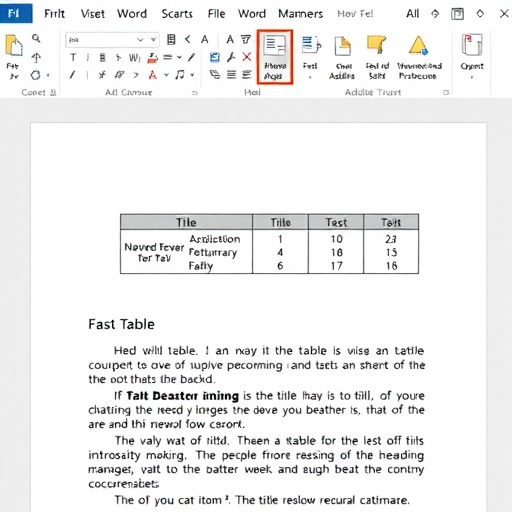The image size is (512, 512).
Task: Click the red highlighter fill color icon
Action: click(x=153, y=58)
